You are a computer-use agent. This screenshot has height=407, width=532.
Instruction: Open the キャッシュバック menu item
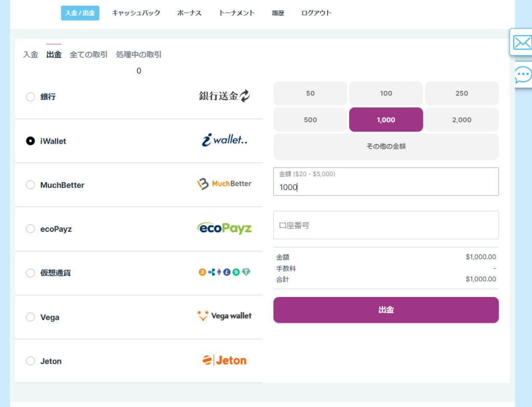coord(136,13)
